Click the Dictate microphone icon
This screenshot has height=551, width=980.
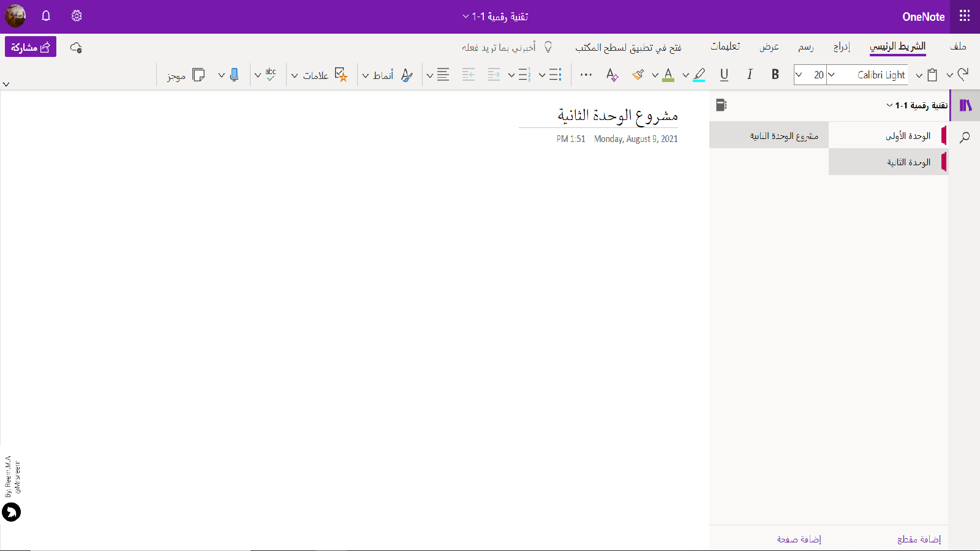coord(234,75)
